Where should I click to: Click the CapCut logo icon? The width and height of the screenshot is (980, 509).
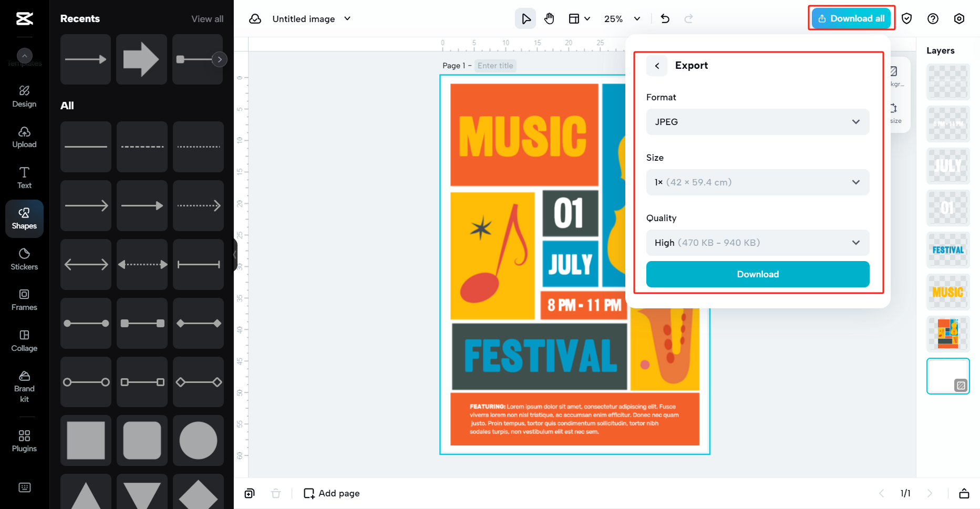point(25,18)
